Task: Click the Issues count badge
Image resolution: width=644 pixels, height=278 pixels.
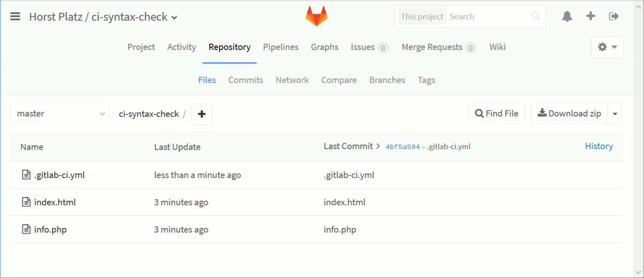Action: point(383,48)
